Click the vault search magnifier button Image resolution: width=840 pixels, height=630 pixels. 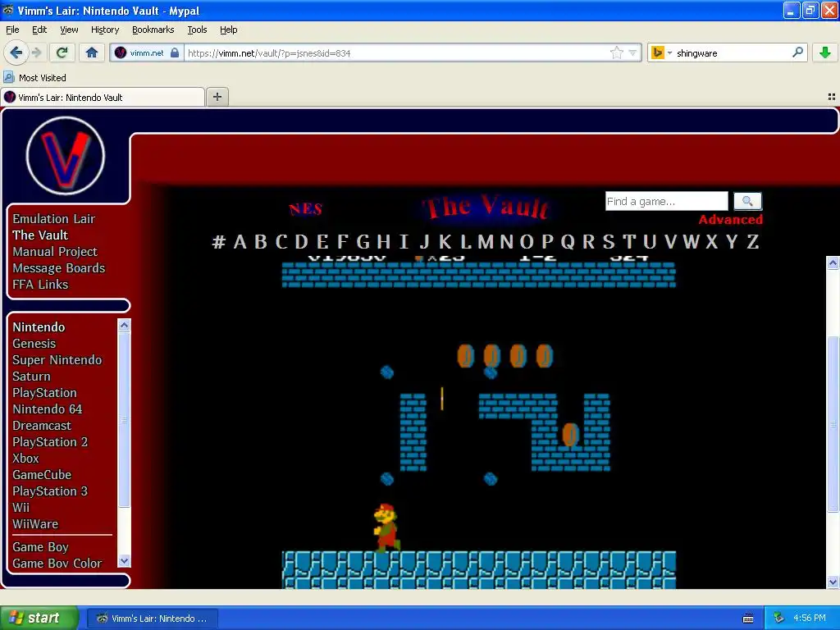747,202
